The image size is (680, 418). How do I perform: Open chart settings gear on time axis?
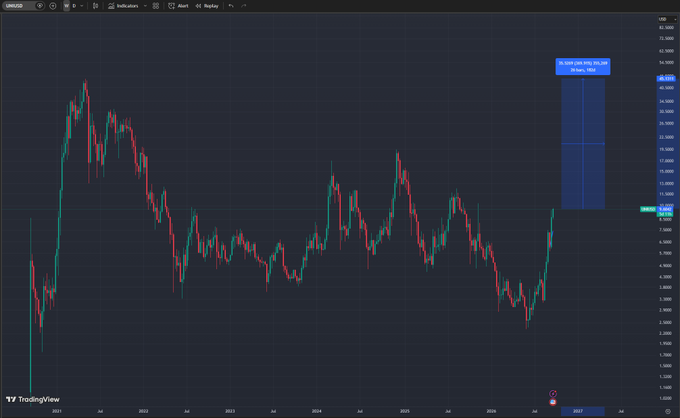click(x=668, y=411)
